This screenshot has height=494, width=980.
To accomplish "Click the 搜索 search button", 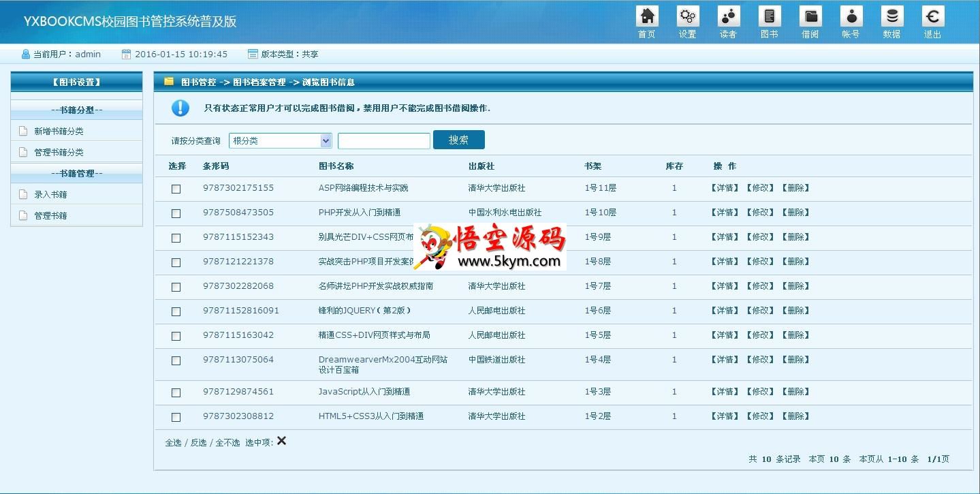I will coord(459,140).
